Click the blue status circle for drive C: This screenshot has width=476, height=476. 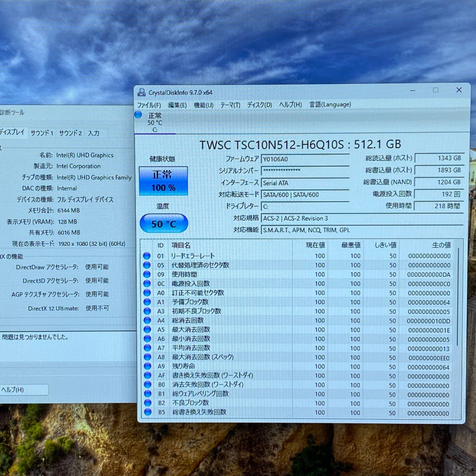tap(138, 115)
